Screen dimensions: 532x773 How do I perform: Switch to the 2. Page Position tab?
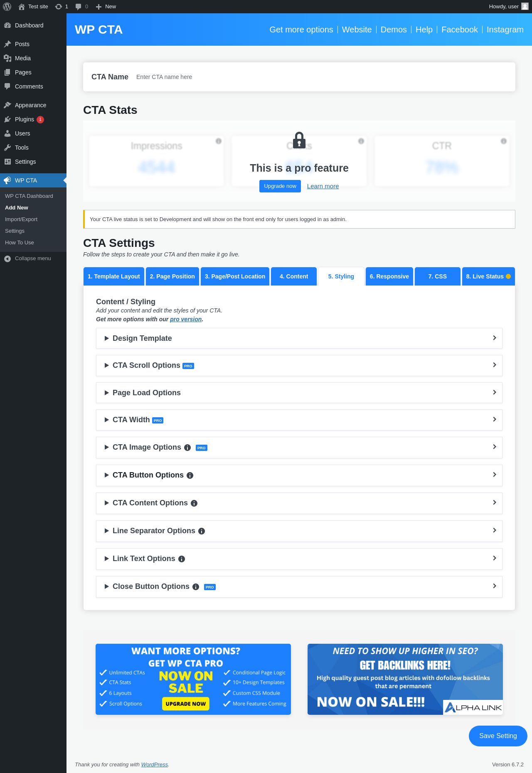point(172,276)
